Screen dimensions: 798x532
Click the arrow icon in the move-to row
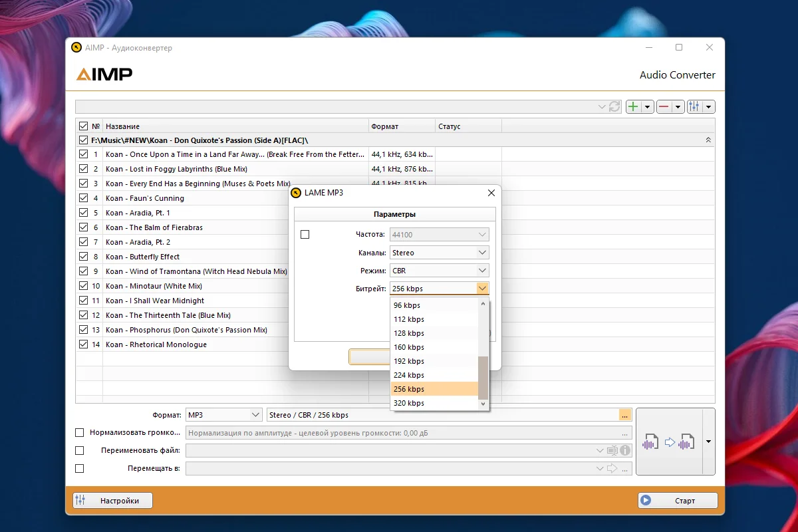(x=612, y=469)
